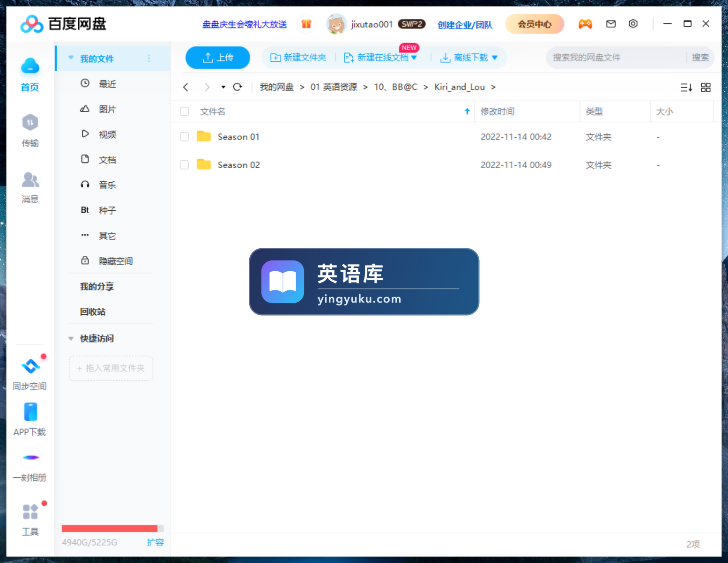
Task: Sort by 修改时间 column header
Action: (x=498, y=111)
